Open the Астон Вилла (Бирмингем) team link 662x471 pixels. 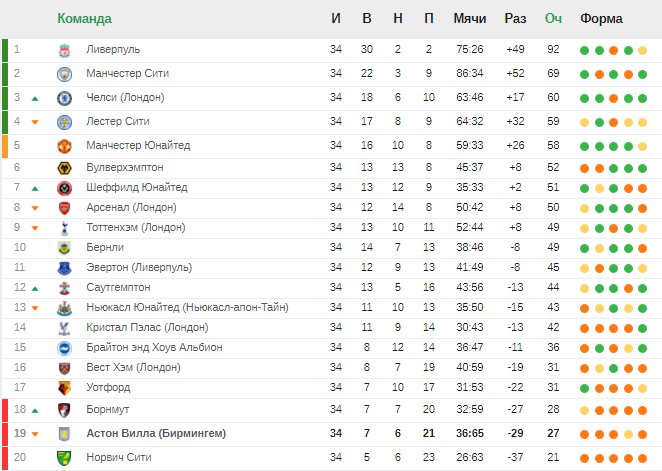[156, 433]
